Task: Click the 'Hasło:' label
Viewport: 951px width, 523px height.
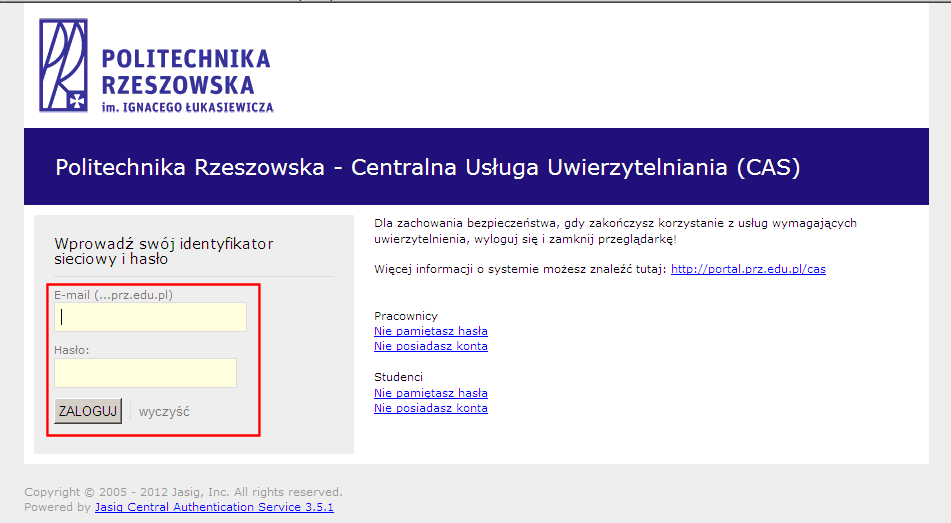Action: pyautogui.click(x=72, y=350)
